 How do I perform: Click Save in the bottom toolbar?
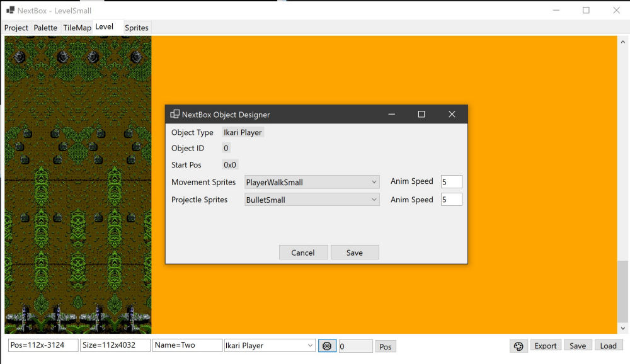coord(578,346)
